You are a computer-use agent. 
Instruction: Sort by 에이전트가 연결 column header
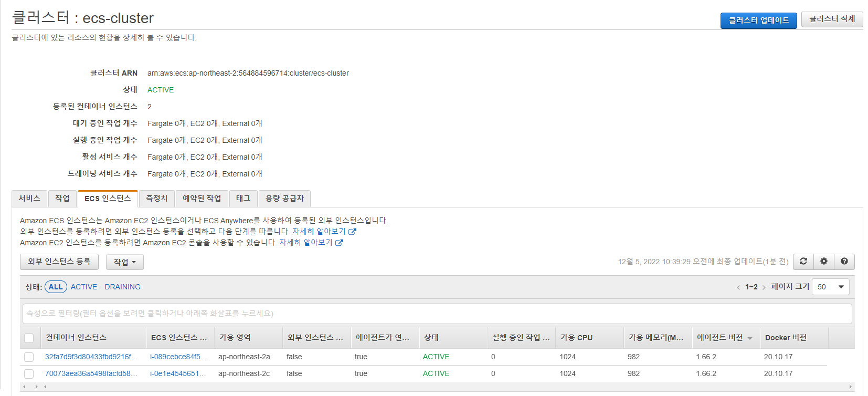385,338
